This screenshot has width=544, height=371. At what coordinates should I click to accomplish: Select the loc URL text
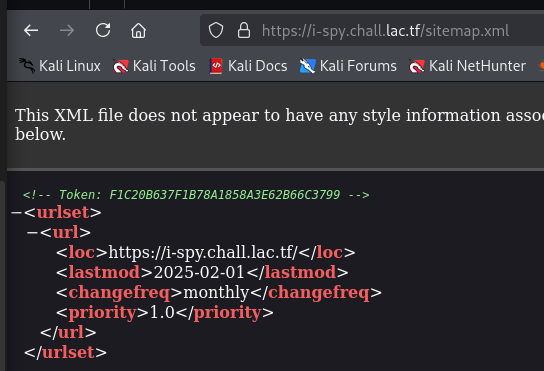click(203, 252)
